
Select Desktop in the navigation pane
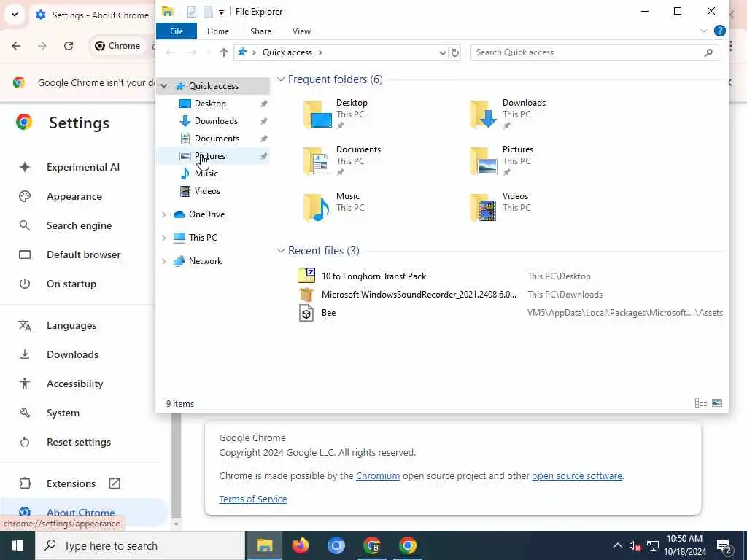pyautogui.click(x=210, y=104)
